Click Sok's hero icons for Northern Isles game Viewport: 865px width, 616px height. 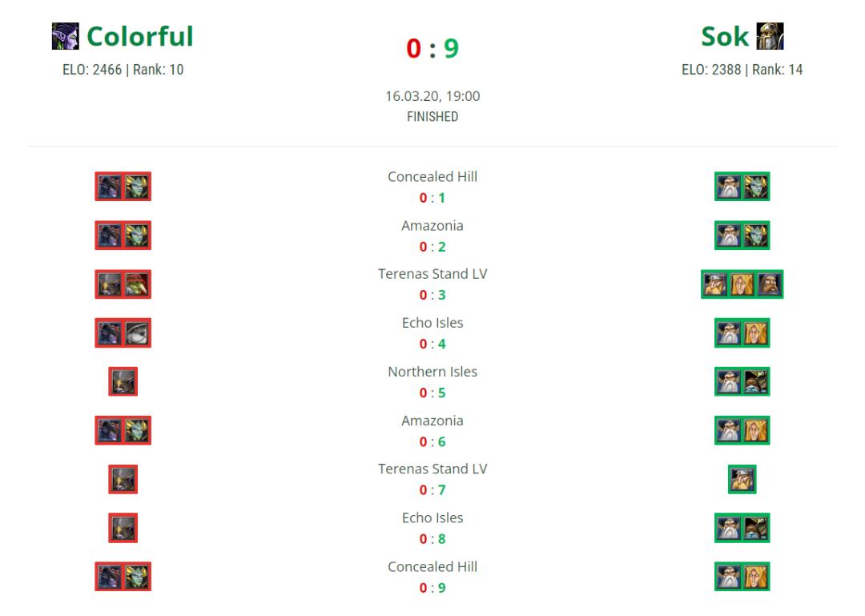tap(742, 381)
